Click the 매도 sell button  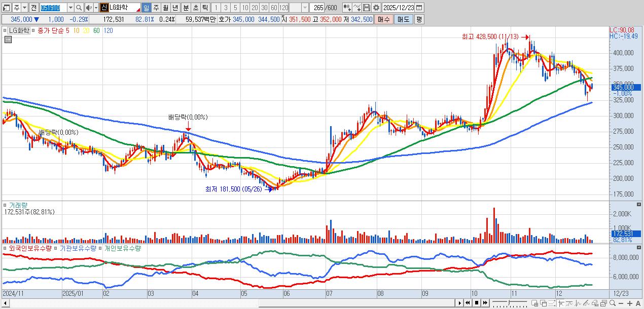(x=404, y=19)
